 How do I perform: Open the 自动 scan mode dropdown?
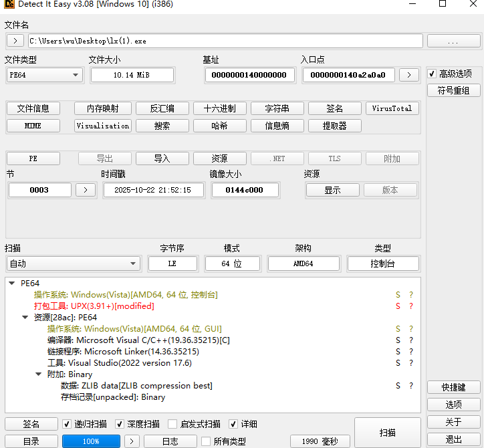(73, 263)
